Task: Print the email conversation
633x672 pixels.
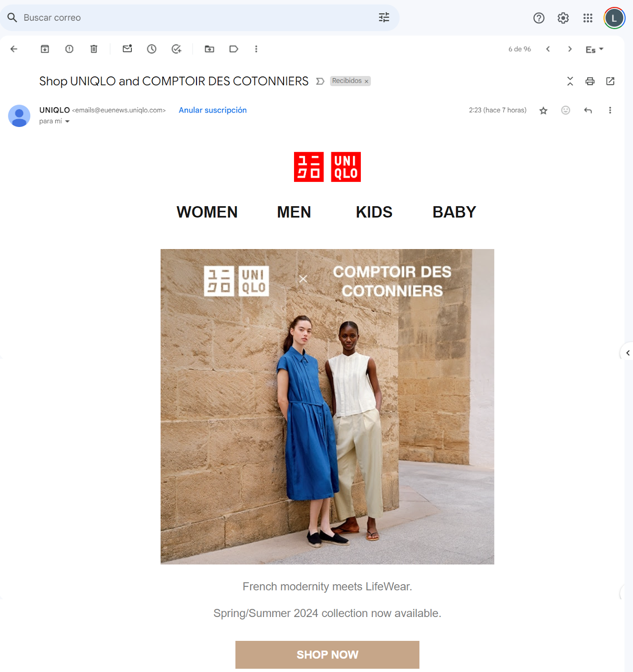Action: coord(590,81)
